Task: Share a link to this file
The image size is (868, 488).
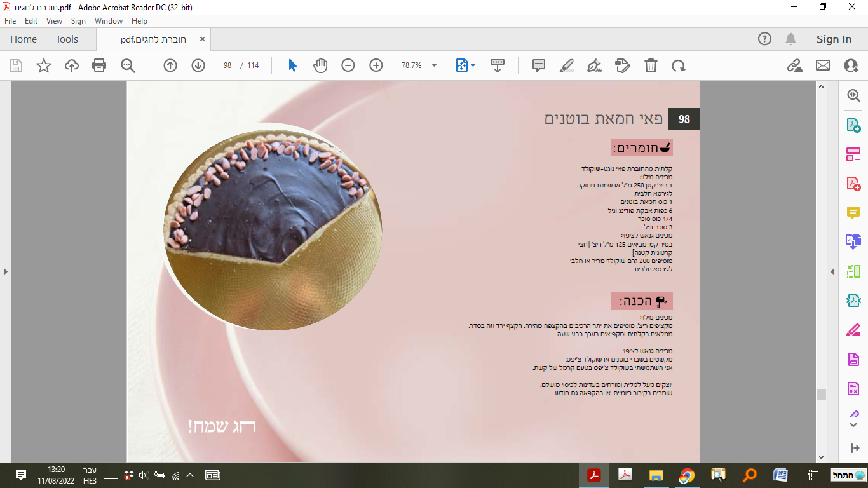Action: pos(794,65)
